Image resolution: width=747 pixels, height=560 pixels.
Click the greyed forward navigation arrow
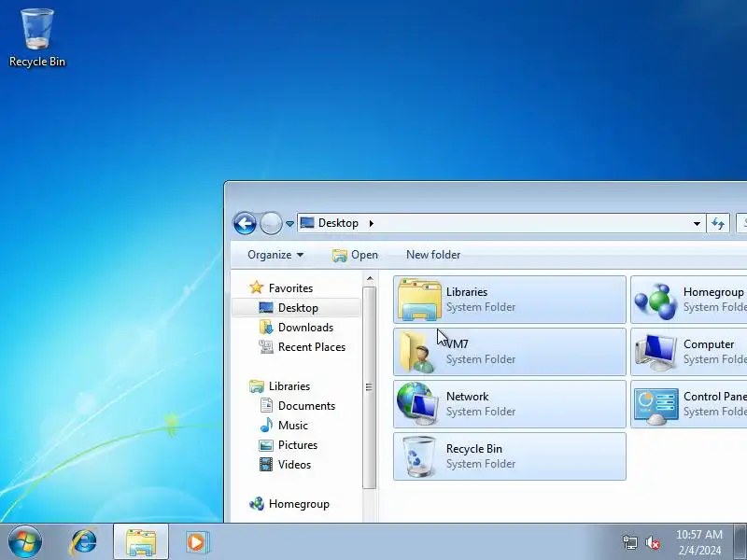[271, 223]
